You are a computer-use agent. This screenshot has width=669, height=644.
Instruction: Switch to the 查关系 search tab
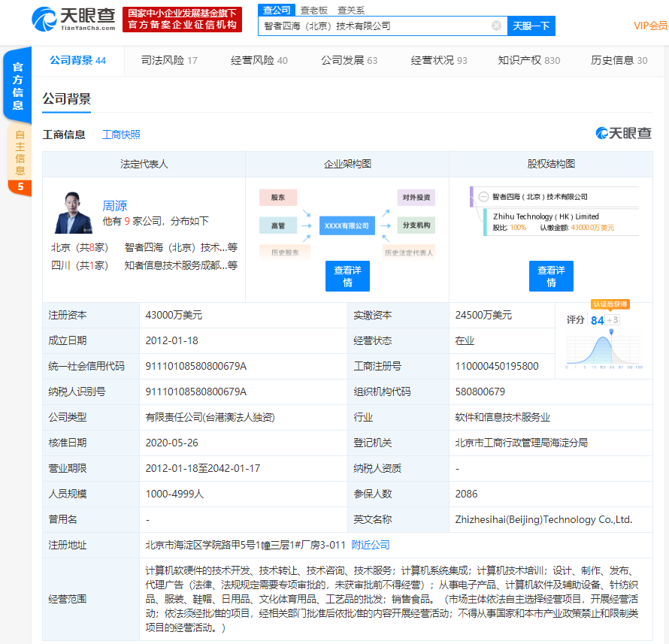351,10
